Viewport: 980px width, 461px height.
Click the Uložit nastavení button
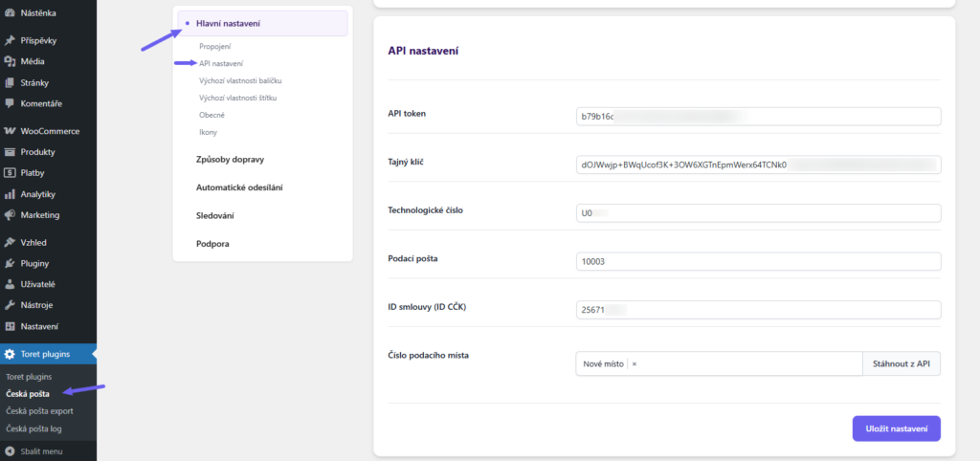click(896, 428)
